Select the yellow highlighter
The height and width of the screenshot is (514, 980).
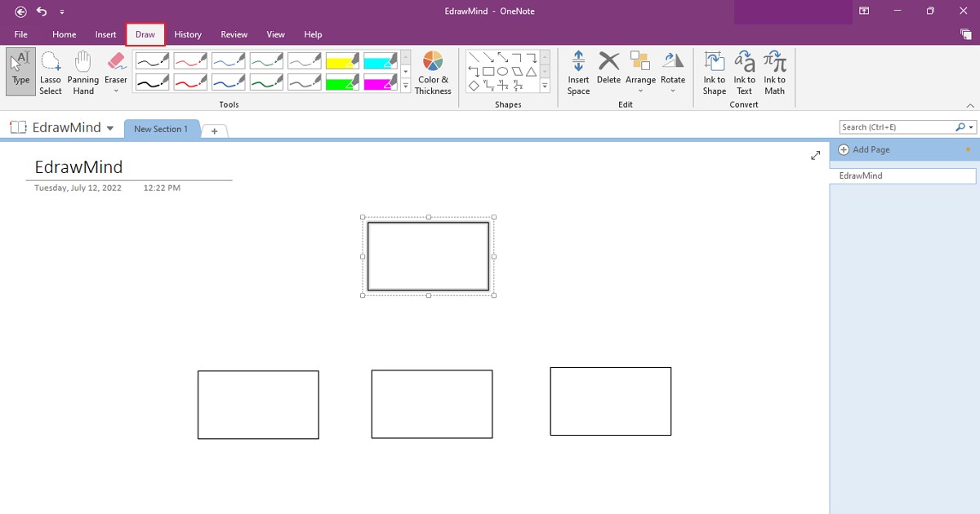343,61
